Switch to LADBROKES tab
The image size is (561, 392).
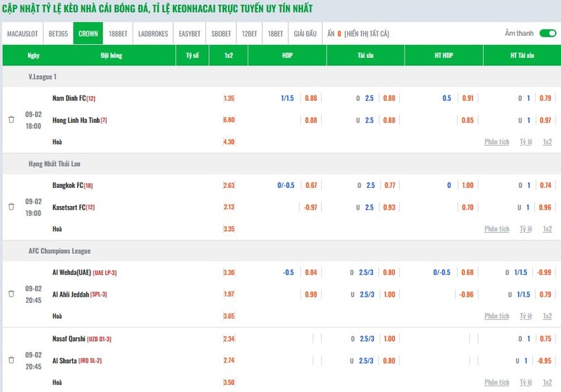[153, 34]
